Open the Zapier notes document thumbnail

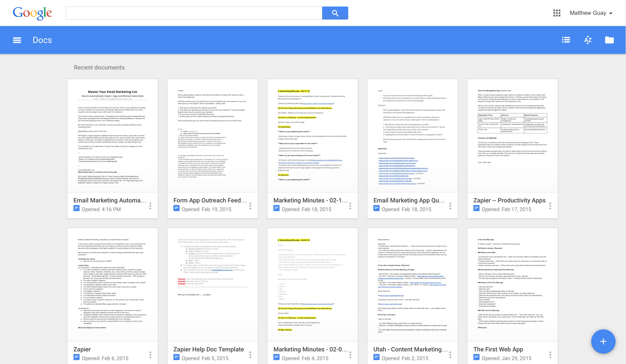[113, 285]
